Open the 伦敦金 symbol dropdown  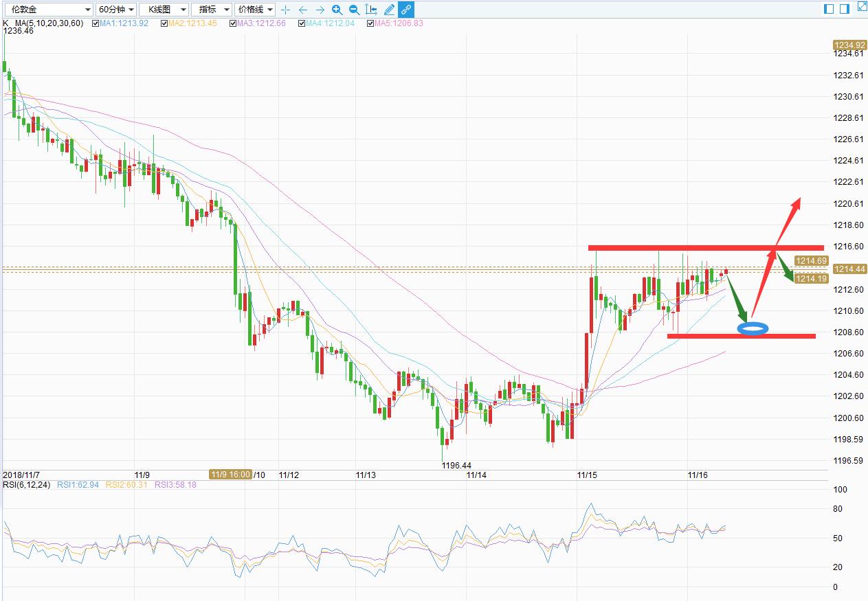pos(47,10)
